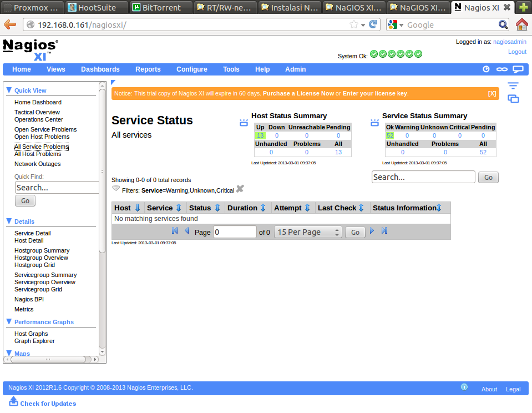This screenshot has height=413, width=532.
Task: Click the services Search field
Action: click(423, 177)
